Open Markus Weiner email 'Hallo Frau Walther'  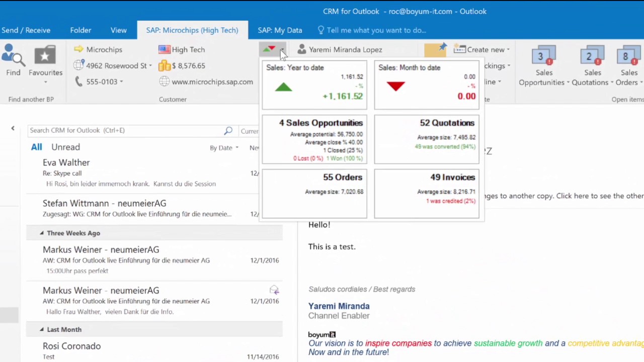[153, 301]
